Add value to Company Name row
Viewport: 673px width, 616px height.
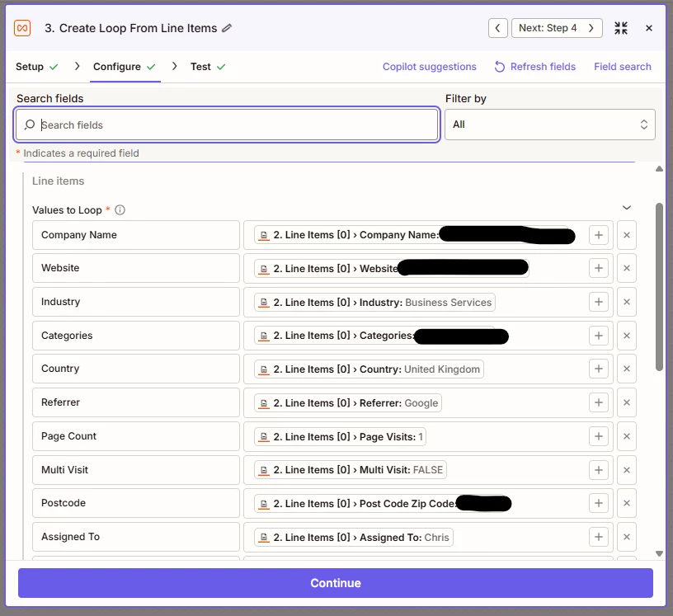(x=599, y=235)
